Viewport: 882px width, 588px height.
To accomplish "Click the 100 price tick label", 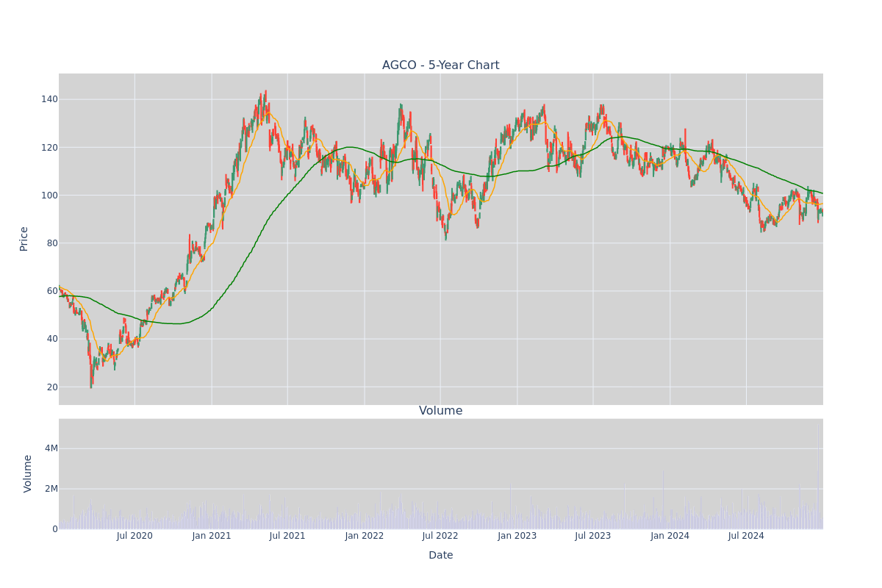I will pyautogui.click(x=49, y=196).
